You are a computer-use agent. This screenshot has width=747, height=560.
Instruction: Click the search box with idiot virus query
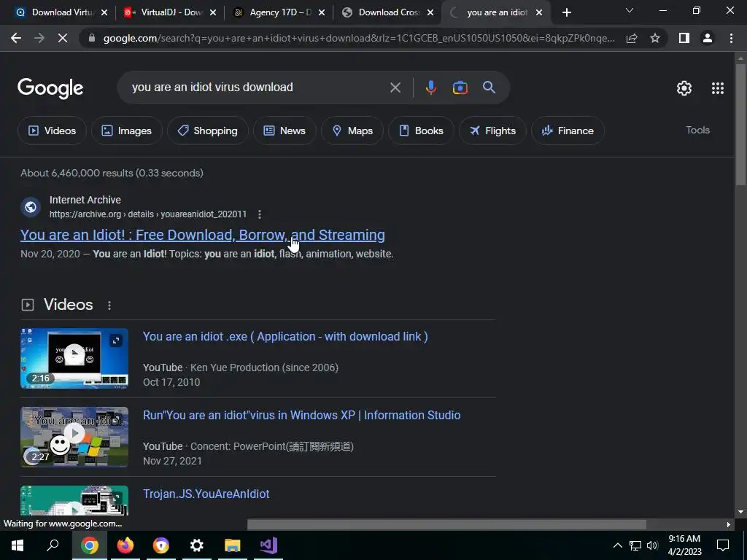[x=258, y=87]
